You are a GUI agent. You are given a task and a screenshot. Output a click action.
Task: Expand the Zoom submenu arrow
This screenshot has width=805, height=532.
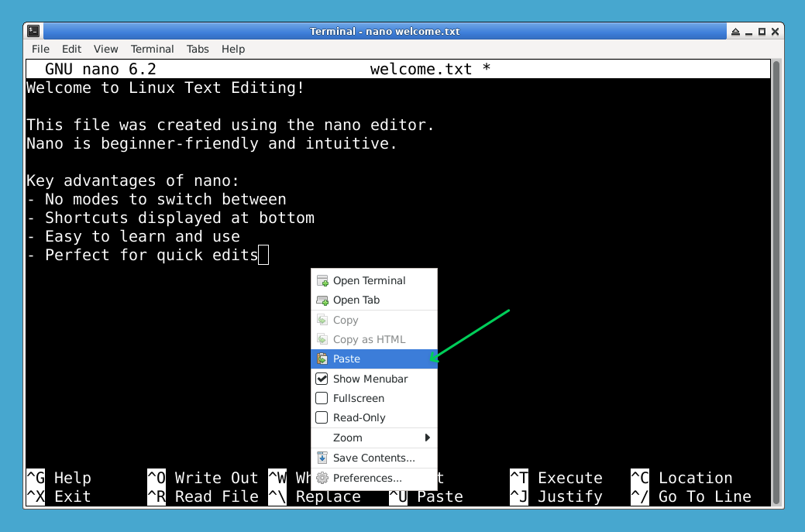(427, 438)
